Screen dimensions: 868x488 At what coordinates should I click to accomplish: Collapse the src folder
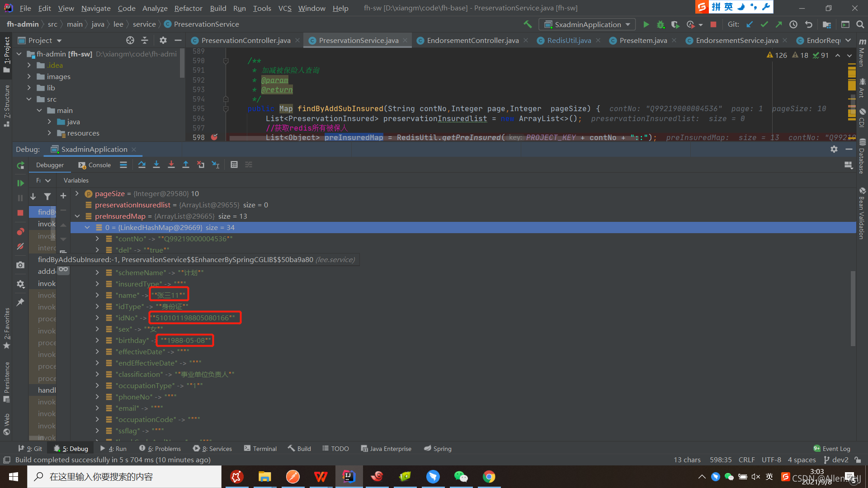coord(29,99)
